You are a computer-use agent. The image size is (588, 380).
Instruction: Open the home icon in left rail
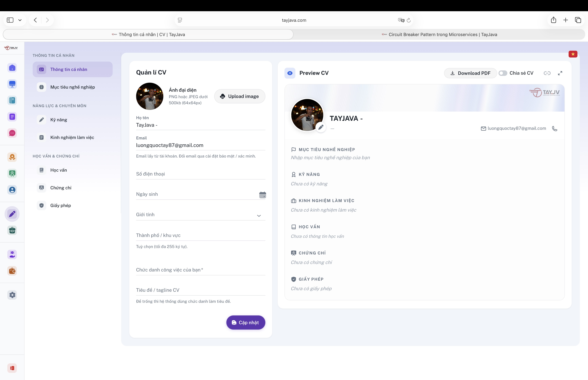coord(12,68)
